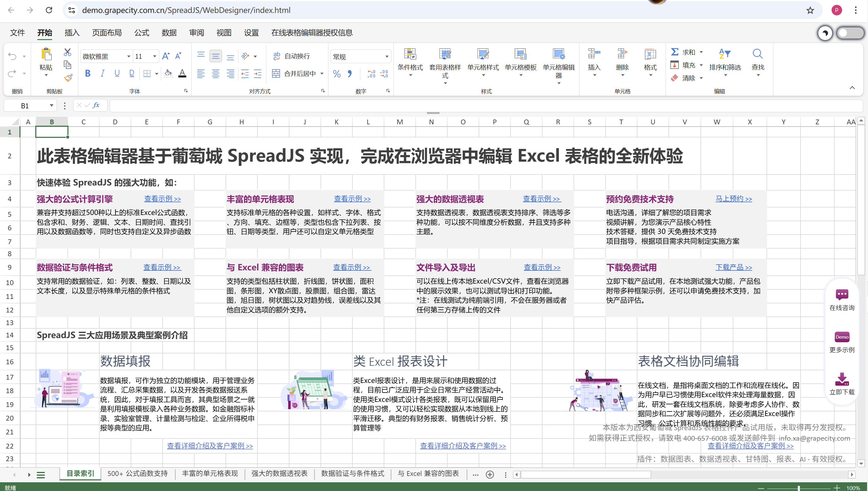This screenshot has width=868, height=491.
Task: Open 单元格模板 cell template
Action: click(x=521, y=62)
